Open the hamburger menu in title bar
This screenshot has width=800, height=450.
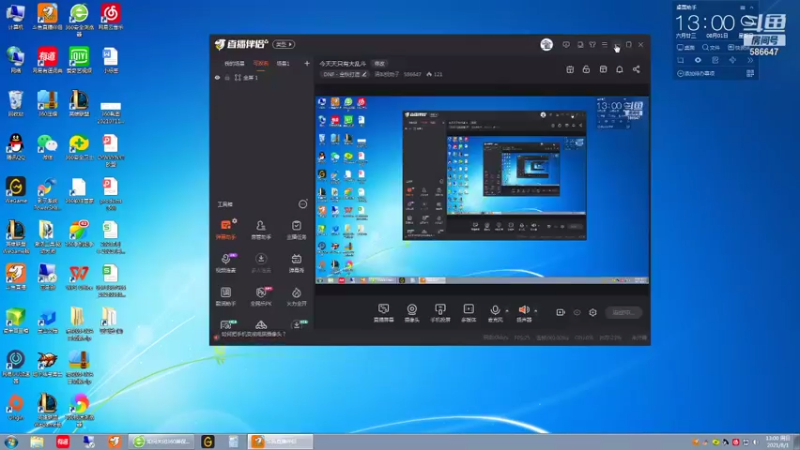point(605,45)
